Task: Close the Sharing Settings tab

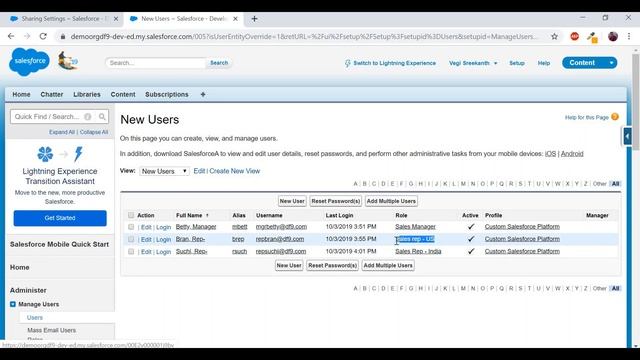Action: pyautogui.click(x=116, y=19)
